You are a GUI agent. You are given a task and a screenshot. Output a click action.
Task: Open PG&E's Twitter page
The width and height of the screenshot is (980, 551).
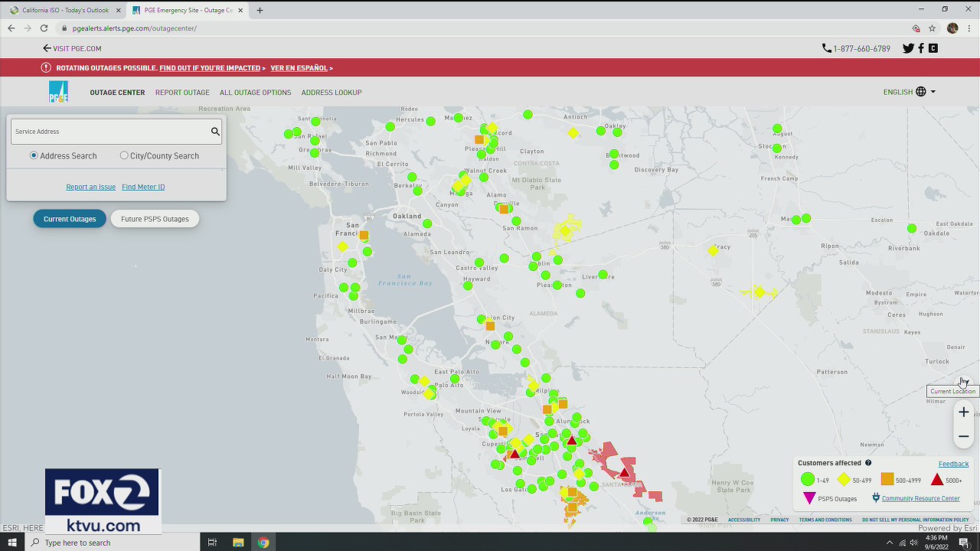tap(908, 48)
